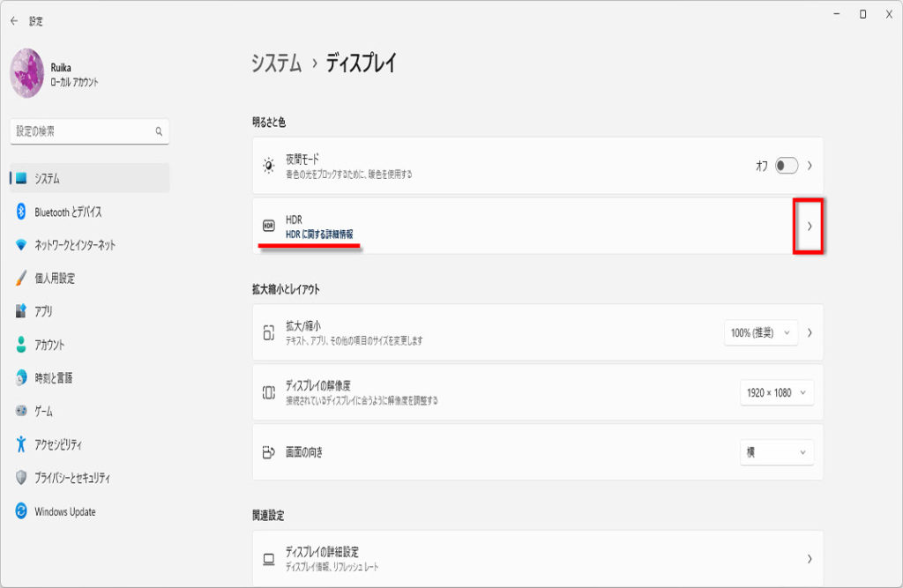This screenshot has height=588, width=903.
Task: Expand the 夜間モード settings chevron
Action: tap(810, 166)
